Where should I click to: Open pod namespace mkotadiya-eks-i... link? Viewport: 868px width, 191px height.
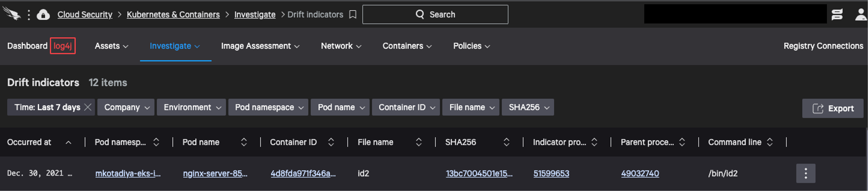(128, 173)
